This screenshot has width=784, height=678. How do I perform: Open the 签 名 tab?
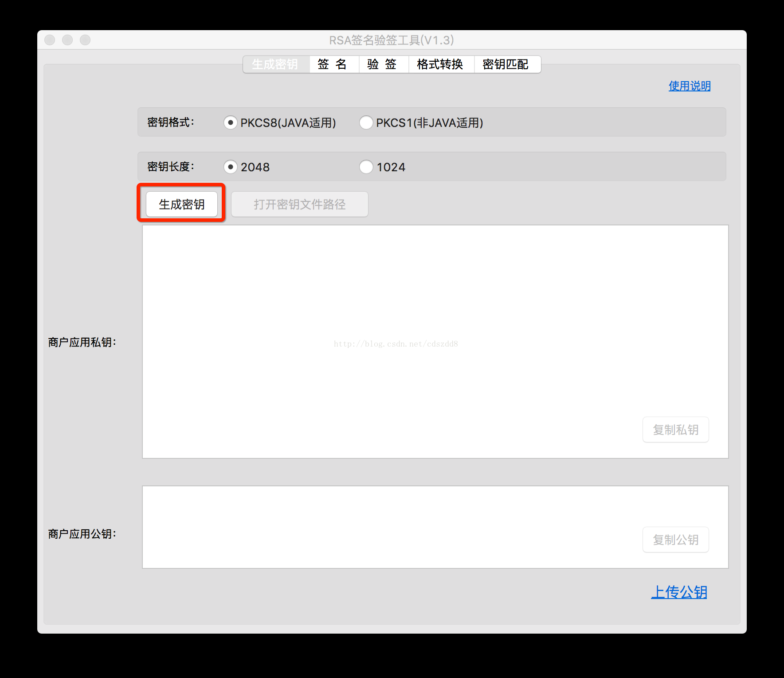(334, 64)
